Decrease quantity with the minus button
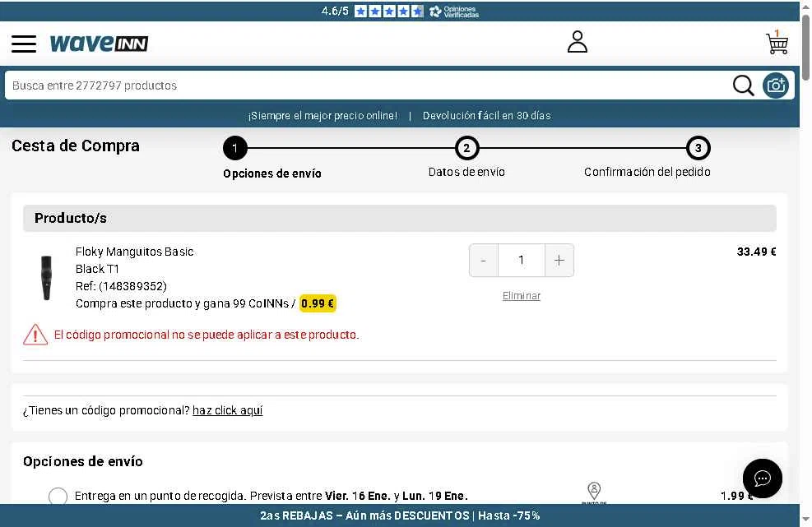 pos(483,261)
